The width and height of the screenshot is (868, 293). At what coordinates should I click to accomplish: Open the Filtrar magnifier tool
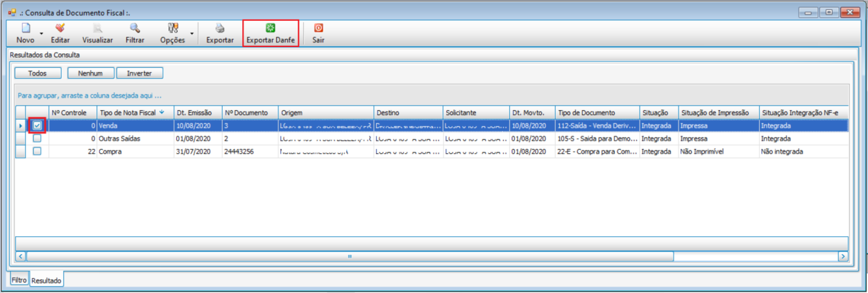click(135, 28)
